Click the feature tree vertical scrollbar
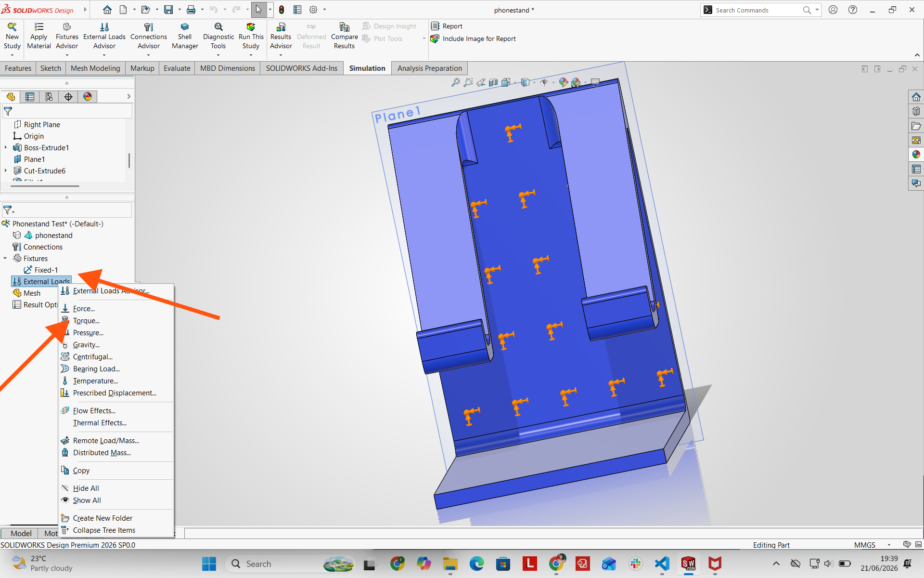Viewport: 924px width, 578px height. [x=129, y=160]
